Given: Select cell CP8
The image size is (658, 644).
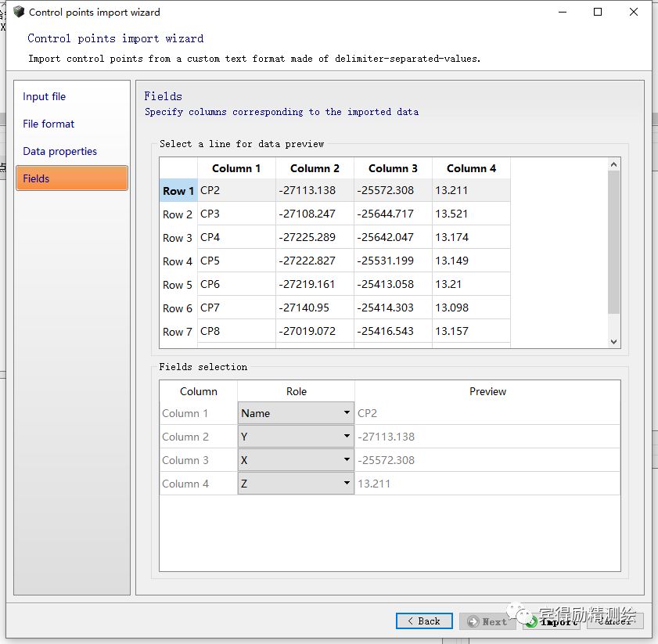Looking at the screenshot, I should 236,331.
